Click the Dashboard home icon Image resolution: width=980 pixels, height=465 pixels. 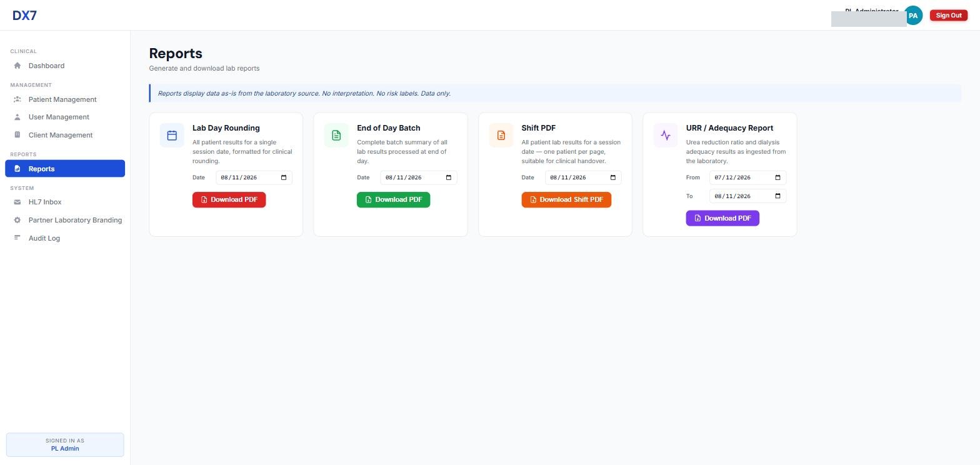17,66
